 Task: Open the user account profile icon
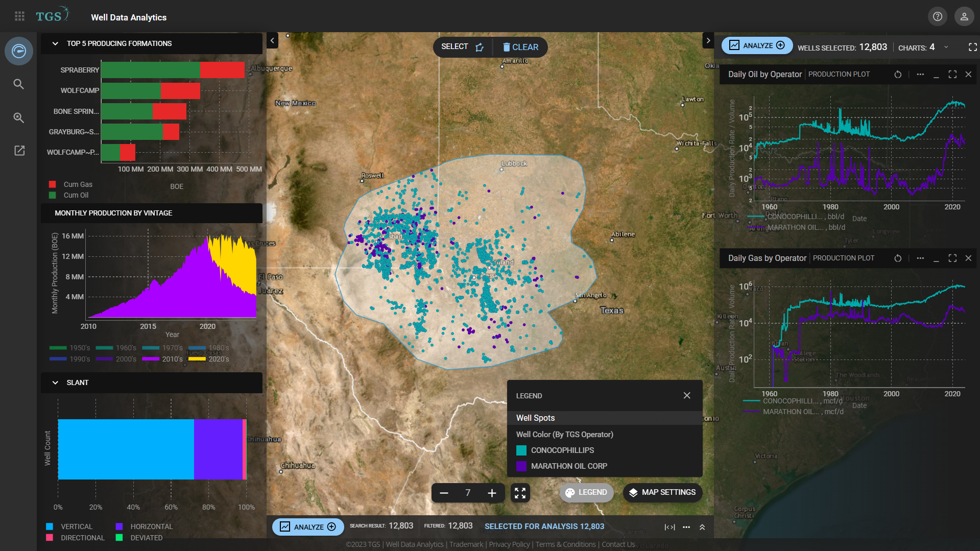point(964,16)
